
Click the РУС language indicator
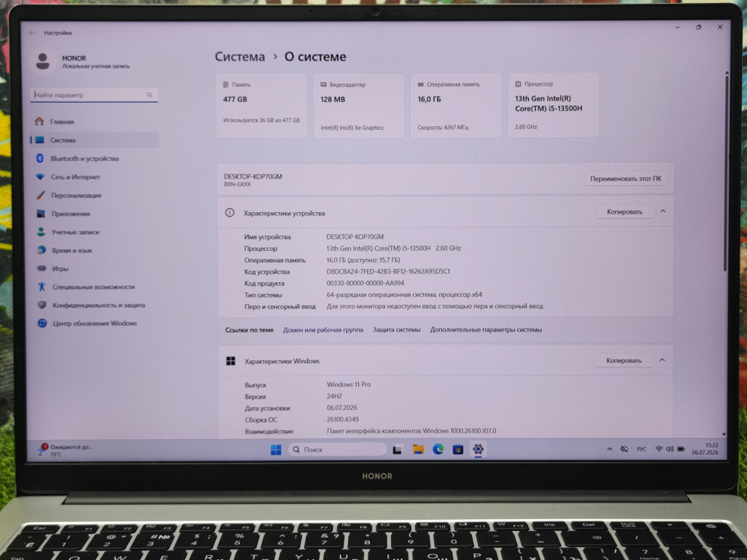pyautogui.click(x=641, y=449)
